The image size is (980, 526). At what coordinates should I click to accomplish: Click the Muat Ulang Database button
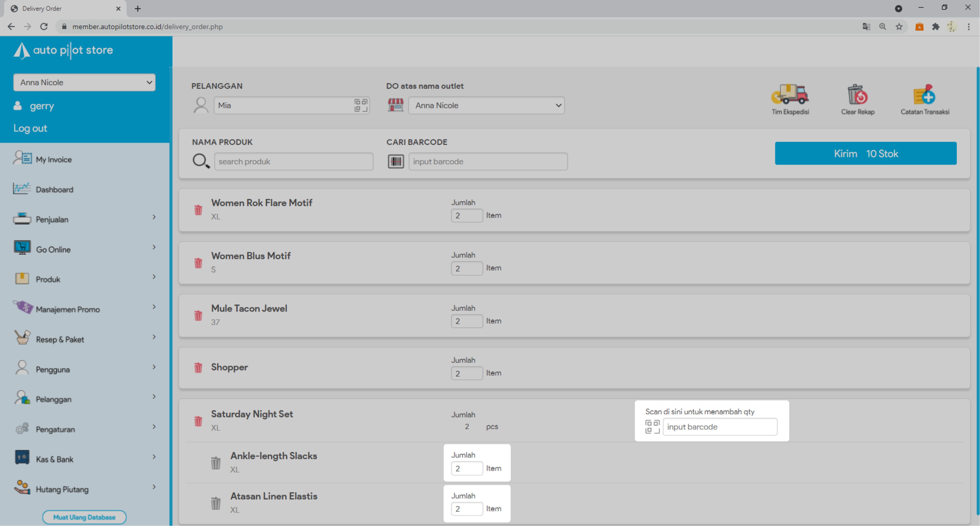84,517
